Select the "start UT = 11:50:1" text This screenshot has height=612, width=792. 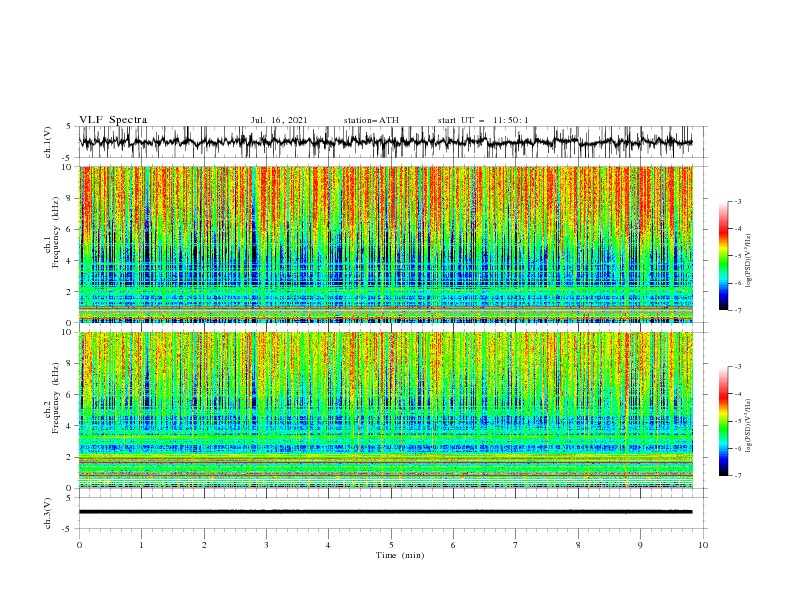tap(483, 120)
